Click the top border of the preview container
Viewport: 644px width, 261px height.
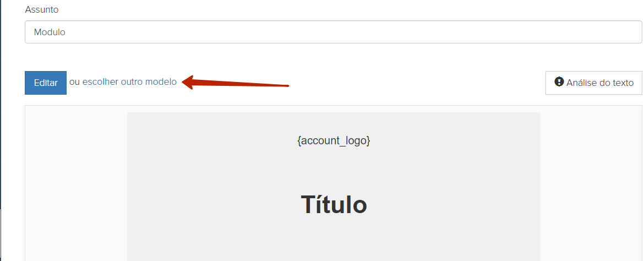pos(333,106)
